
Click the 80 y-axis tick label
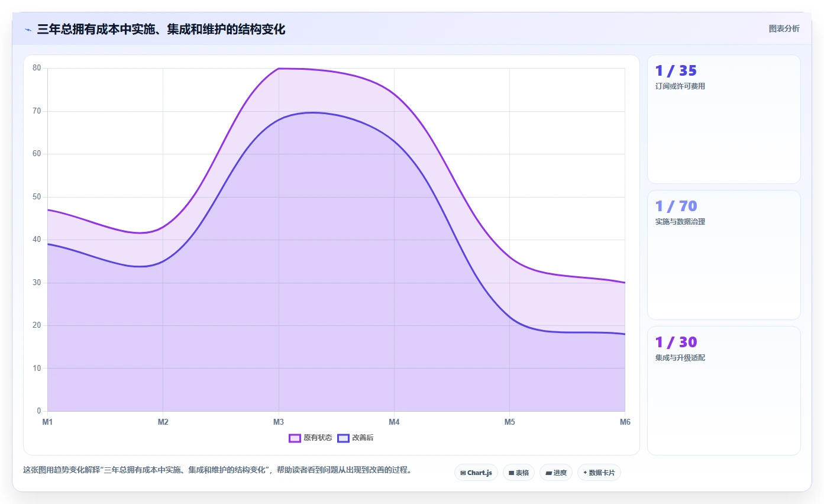click(37, 68)
